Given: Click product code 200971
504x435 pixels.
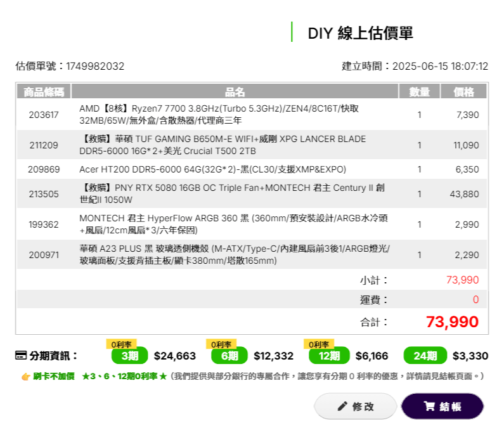Looking at the screenshot, I should 44,255.
